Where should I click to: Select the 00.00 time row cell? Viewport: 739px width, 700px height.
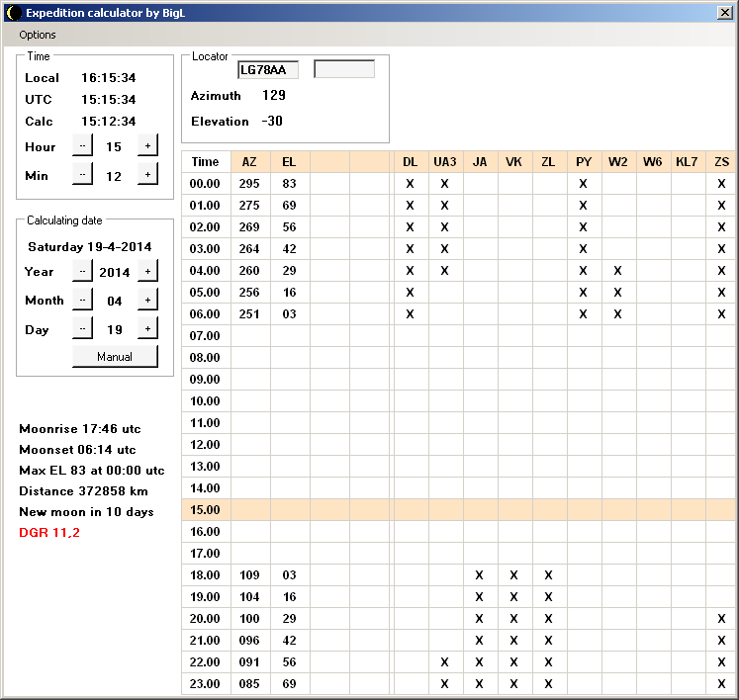pyautogui.click(x=206, y=184)
